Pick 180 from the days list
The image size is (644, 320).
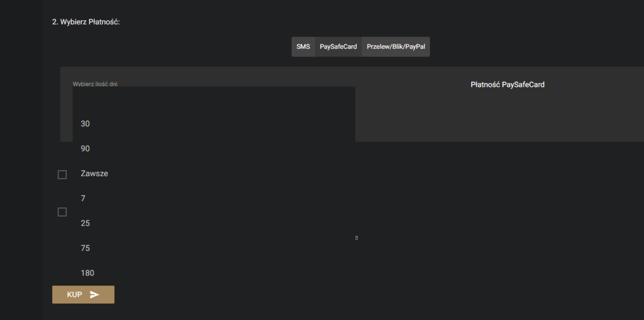214,273
